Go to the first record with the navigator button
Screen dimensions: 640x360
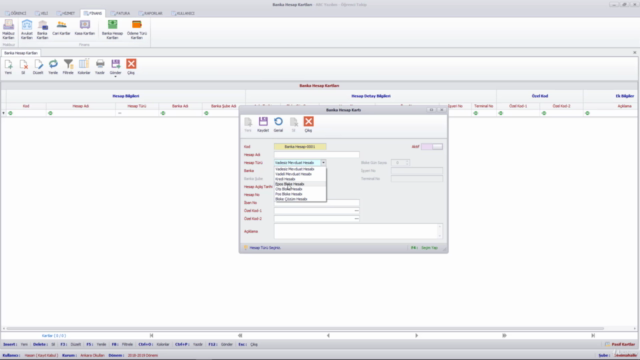pos(151,336)
